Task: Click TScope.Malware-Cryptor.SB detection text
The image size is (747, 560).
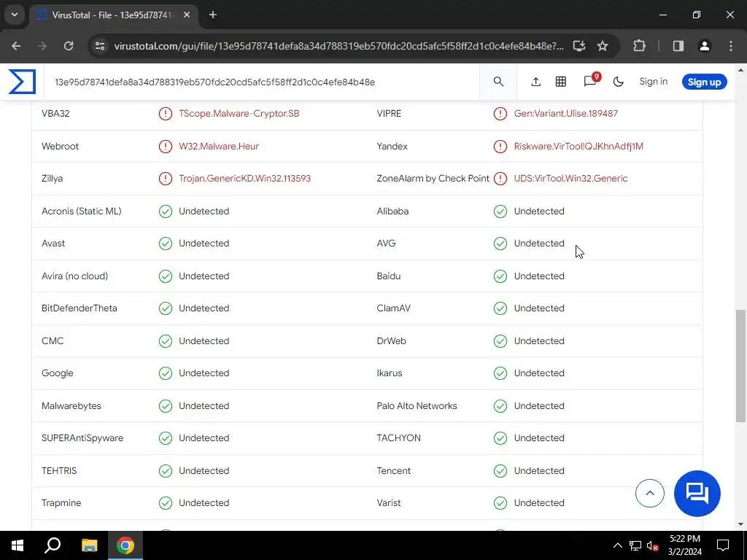Action: pyautogui.click(x=239, y=113)
